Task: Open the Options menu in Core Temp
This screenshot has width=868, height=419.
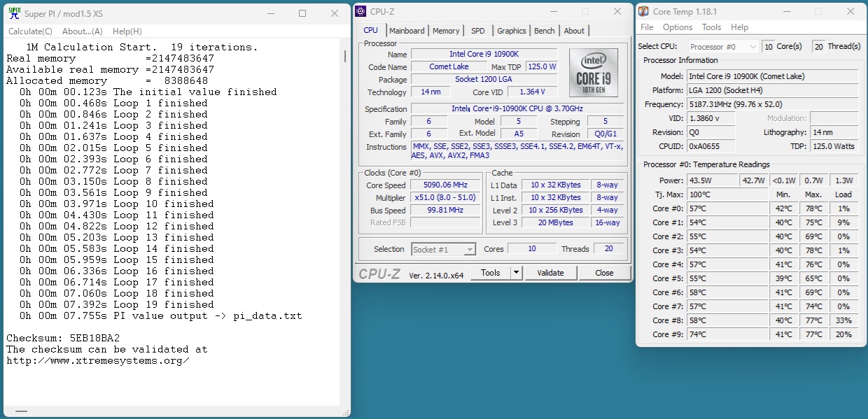Action: tap(677, 27)
